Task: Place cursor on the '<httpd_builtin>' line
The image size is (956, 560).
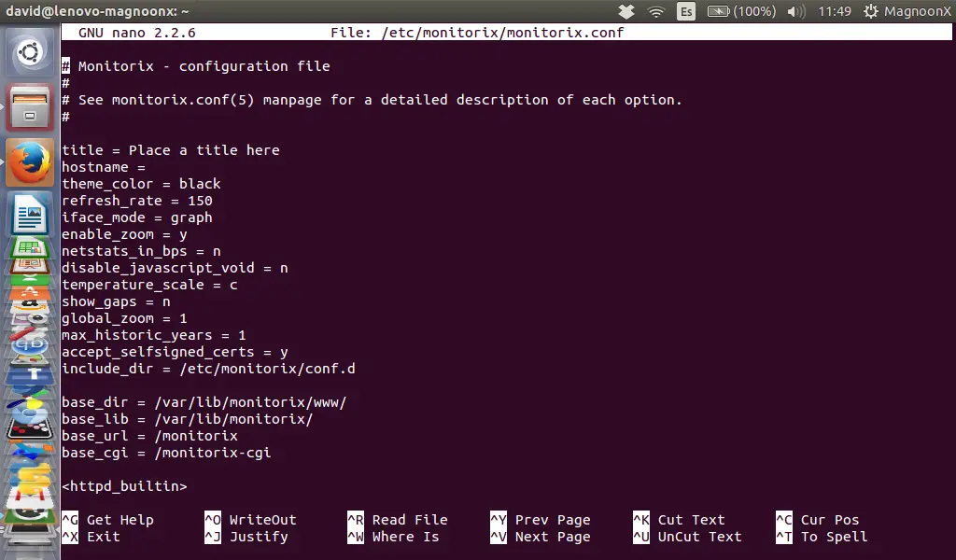Action: pos(124,485)
